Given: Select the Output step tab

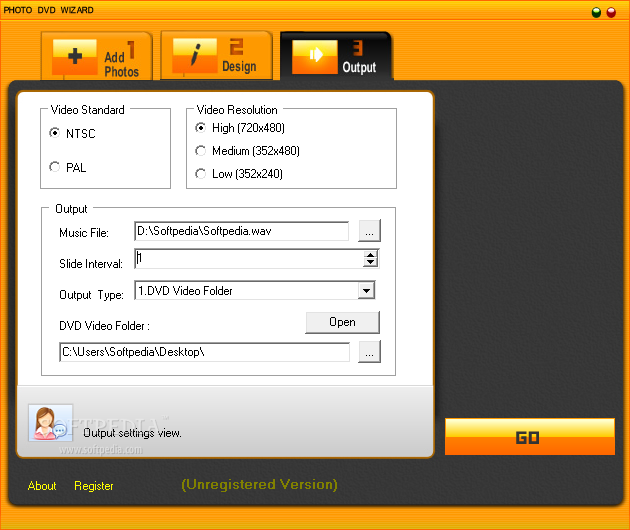Looking at the screenshot, I should point(336,56).
